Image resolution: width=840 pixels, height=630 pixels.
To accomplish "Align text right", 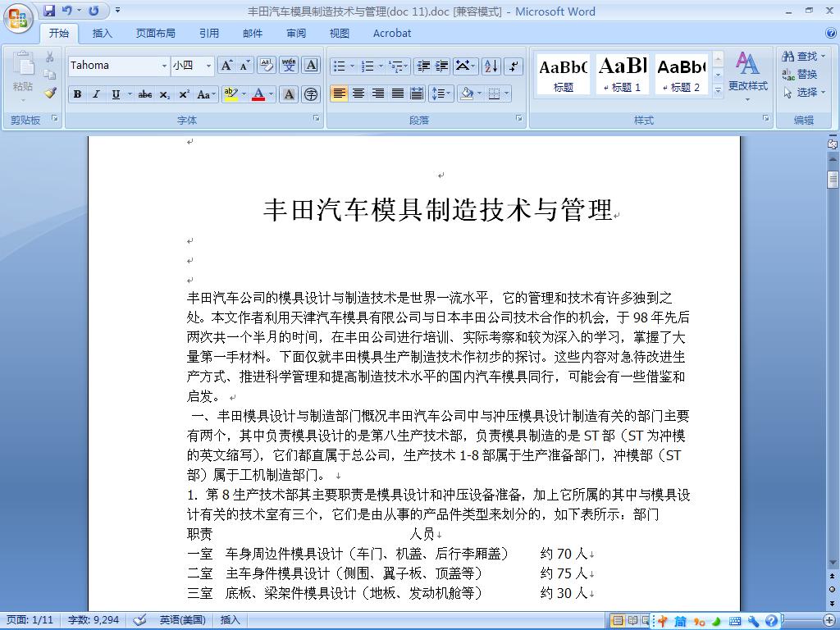I will pos(378,94).
